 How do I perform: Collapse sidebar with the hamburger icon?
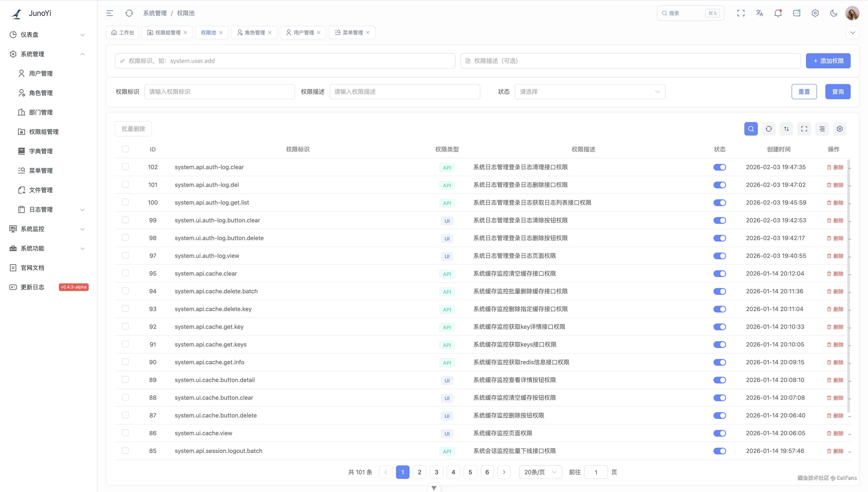(x=110, y=13)
